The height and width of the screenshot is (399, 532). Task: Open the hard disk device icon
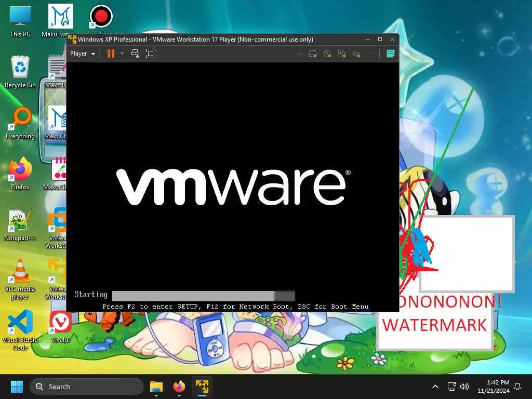pyautogui.click(x=312, y=54)
